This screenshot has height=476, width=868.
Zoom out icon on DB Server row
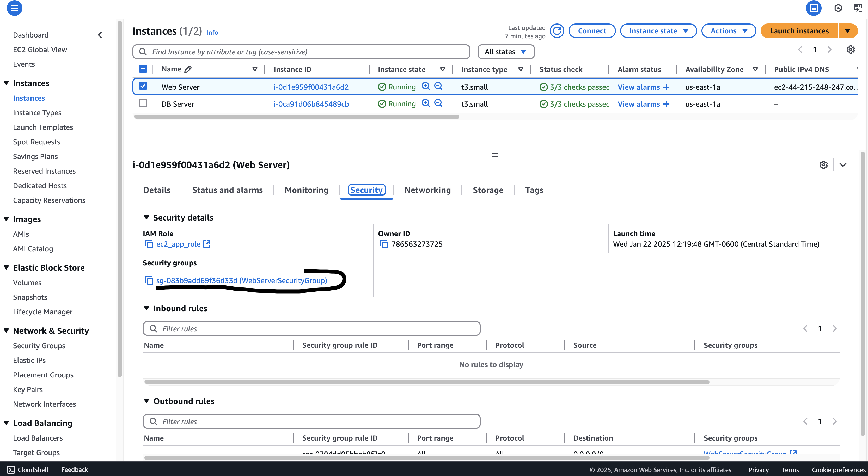coord(438,103)
